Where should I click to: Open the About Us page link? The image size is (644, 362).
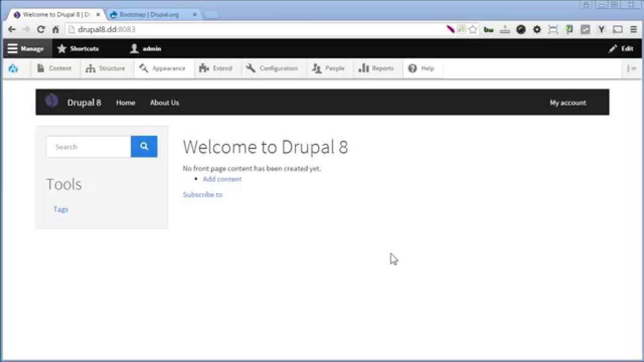point(165,103)
